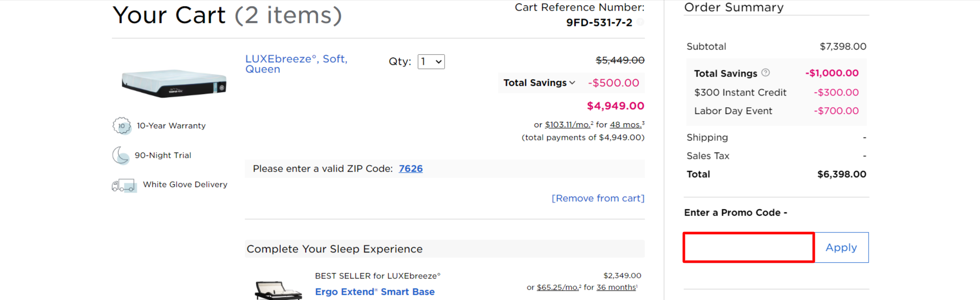Click the 90-Night Trial moon icon
980x300 pixels.
point(121,155)
